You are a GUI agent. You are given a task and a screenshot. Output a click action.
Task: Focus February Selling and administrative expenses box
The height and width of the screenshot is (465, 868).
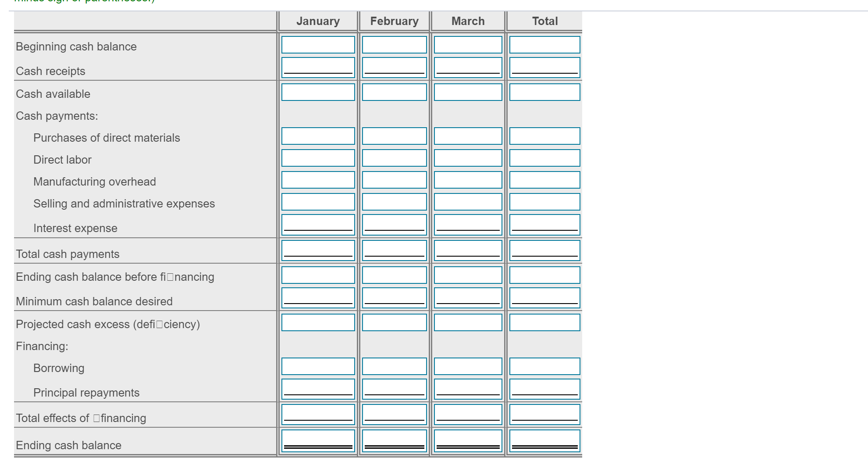394,202
